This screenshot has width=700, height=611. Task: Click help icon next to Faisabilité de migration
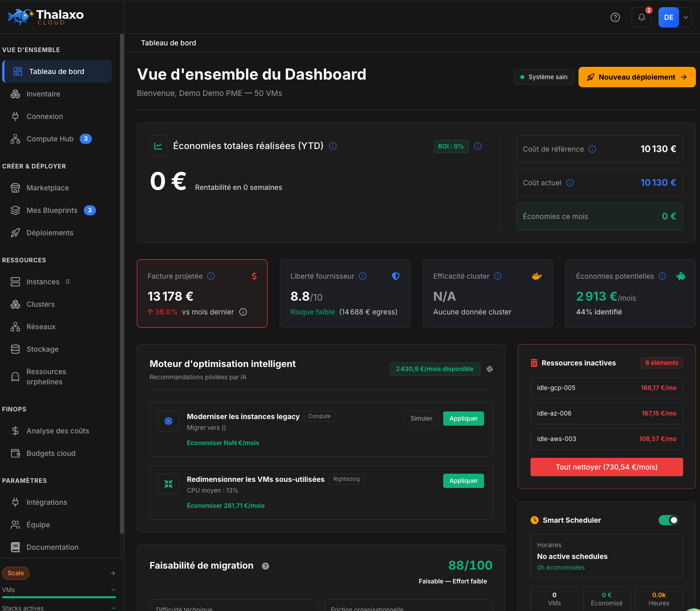pos(265,566)
